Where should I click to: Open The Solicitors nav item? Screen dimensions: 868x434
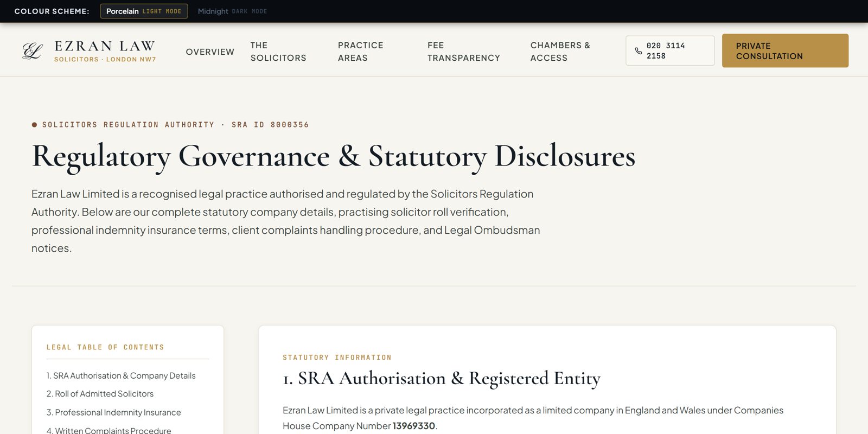(278, 52)
